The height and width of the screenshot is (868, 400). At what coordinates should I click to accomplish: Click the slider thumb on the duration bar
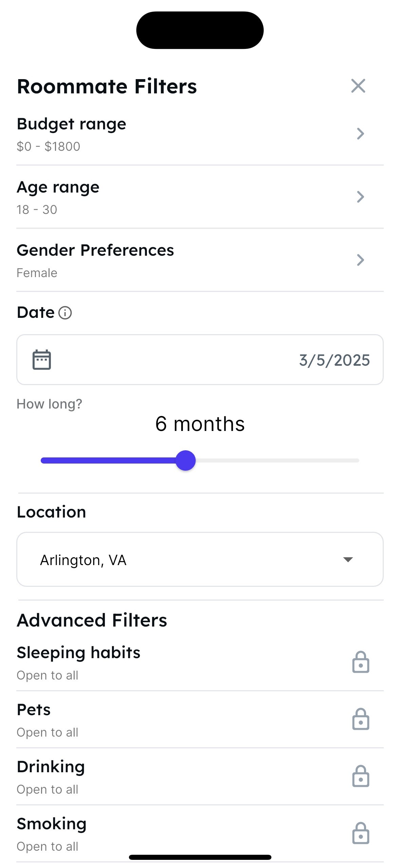point(185,460)
